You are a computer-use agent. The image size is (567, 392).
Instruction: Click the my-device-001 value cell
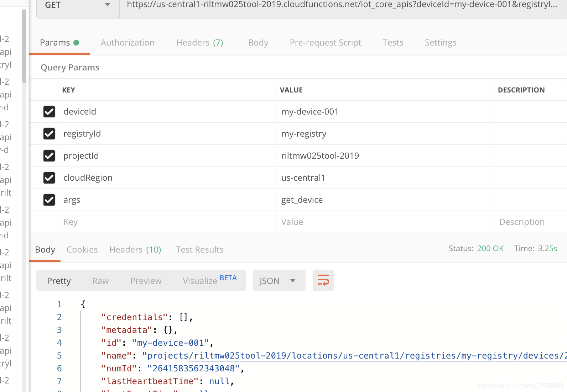(385, 112)
